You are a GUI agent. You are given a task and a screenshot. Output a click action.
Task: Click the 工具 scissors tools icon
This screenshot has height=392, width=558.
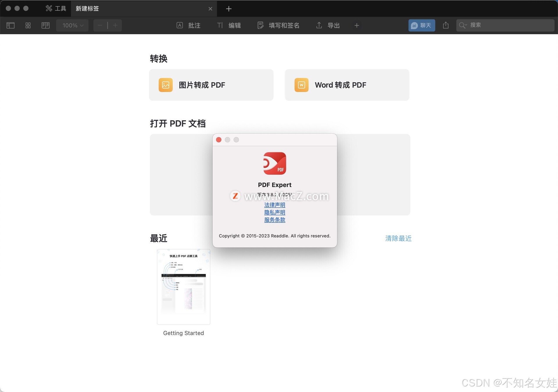click(49, 8)
